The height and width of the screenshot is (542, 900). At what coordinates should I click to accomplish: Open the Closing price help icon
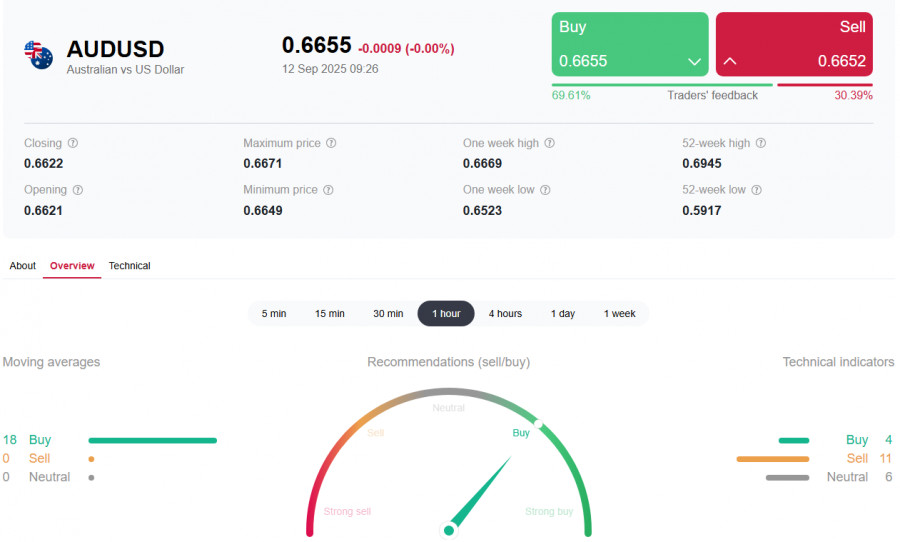(x=73, y=143)
